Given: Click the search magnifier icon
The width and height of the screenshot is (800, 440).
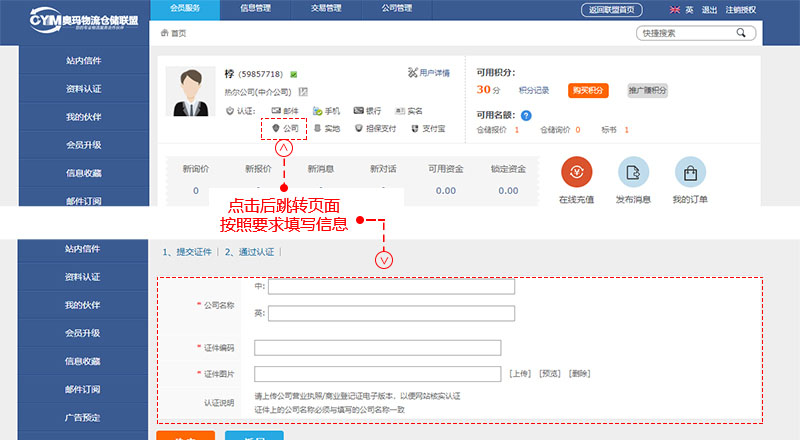Looking at the screenshot, I should (742, 33).
